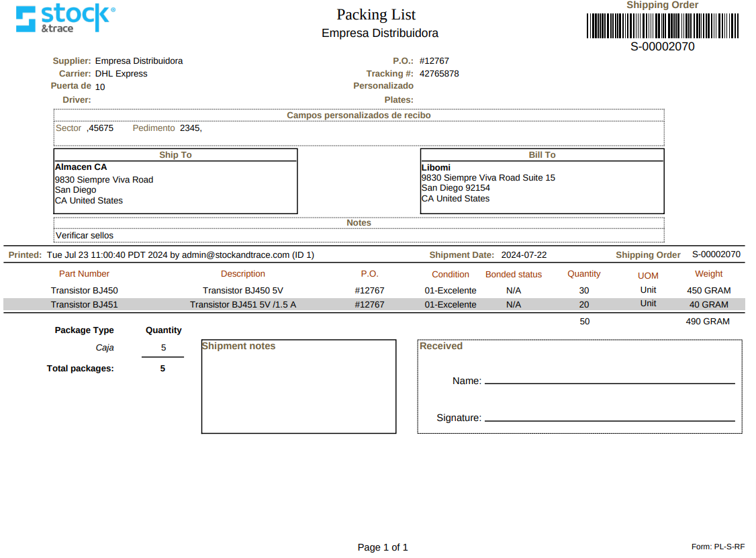756x558 pixels.
Task: Click Tracking number 42765878
Action: pyautogui.click(x=439, y=74)
